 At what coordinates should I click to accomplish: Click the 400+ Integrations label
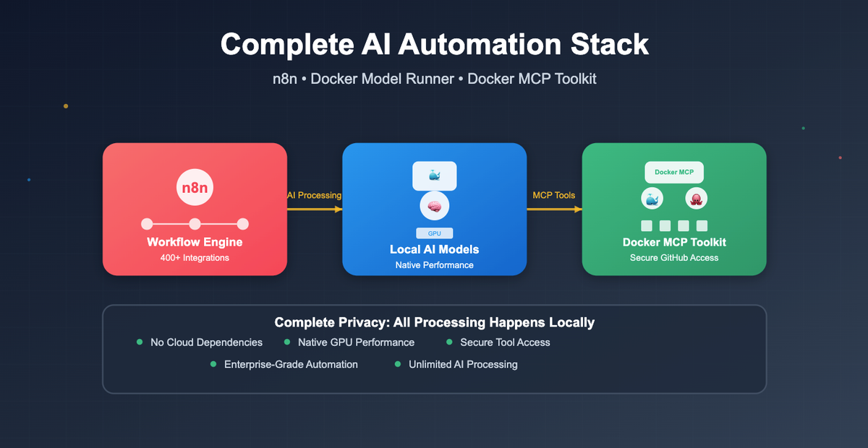tap(194, 257)
